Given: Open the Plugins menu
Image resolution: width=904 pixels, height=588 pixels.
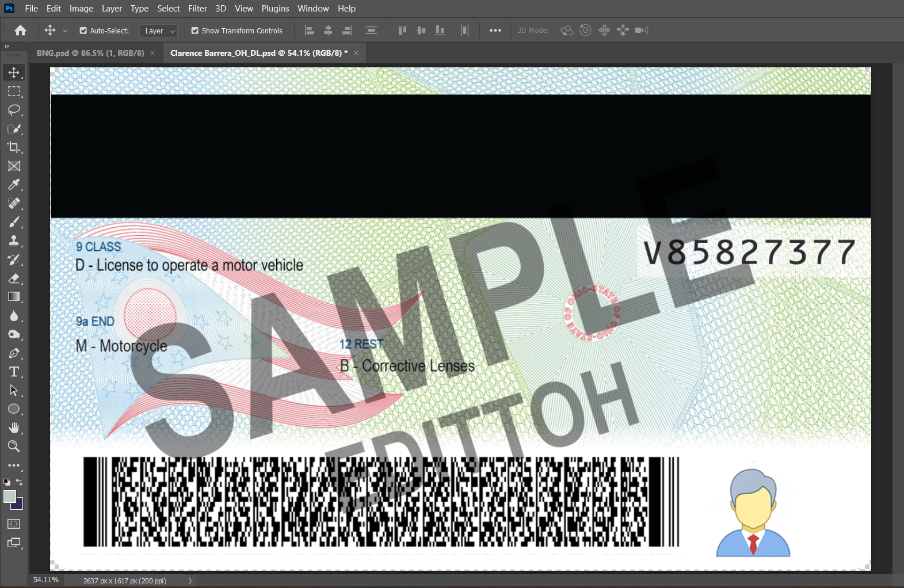Looking at the screenshot, I should (275, 9).
